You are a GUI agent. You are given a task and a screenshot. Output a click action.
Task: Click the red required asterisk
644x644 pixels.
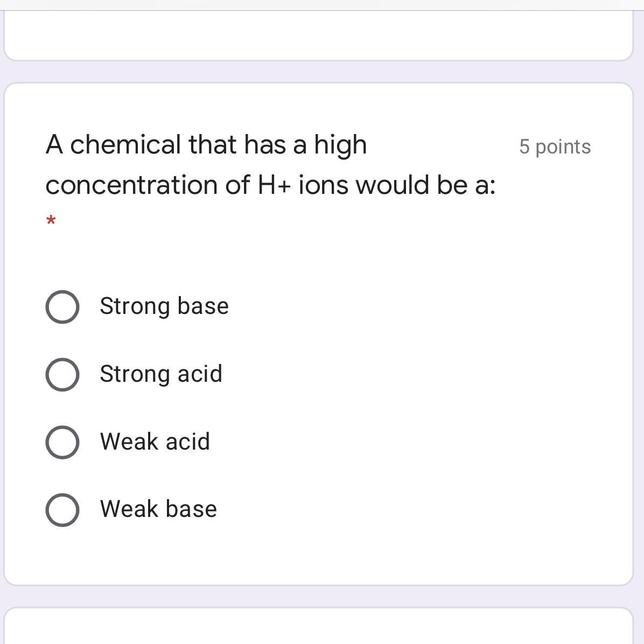(x=51, y=221)
